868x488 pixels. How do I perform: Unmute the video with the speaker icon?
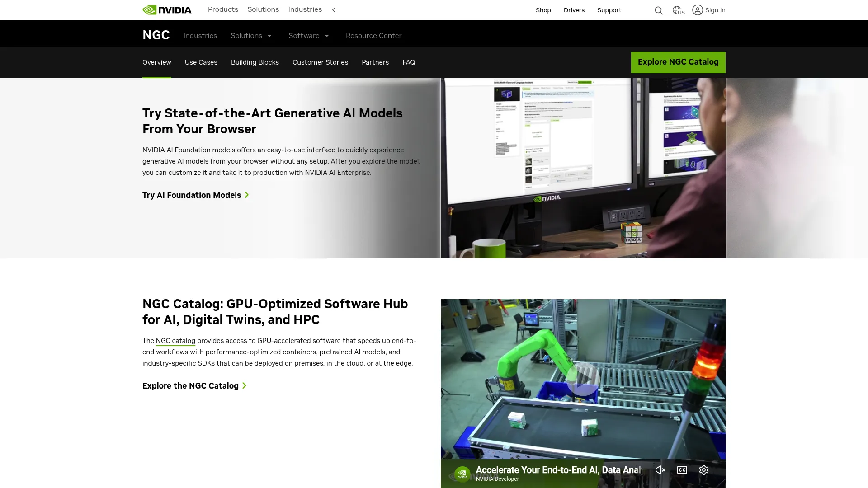pyautogui.click(x=660, y=470)
